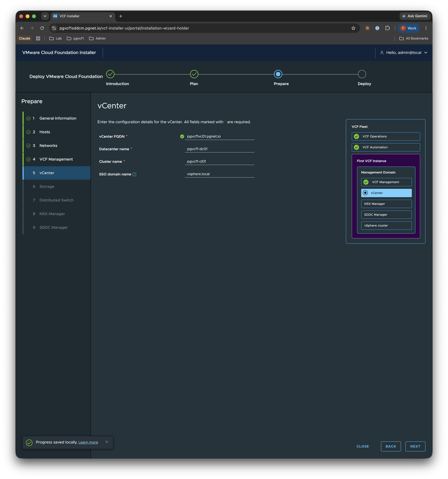The width and height of the screenshot is (448, 479).
Task: Click the Datacenter name input field
Action: click(220, 149)
